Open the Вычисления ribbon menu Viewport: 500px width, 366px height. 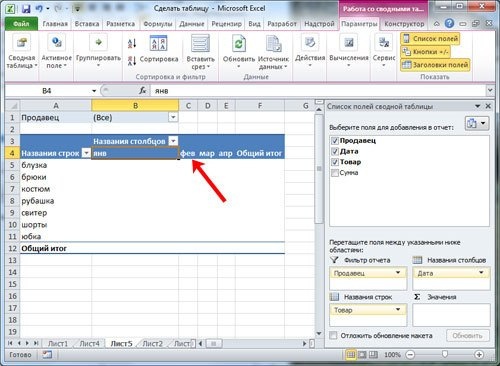[349, 51]
